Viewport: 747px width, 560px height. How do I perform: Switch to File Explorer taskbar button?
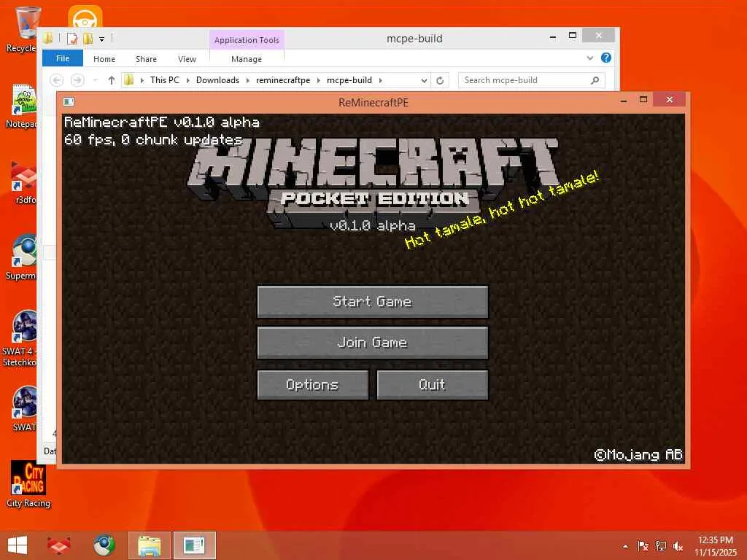149,545
